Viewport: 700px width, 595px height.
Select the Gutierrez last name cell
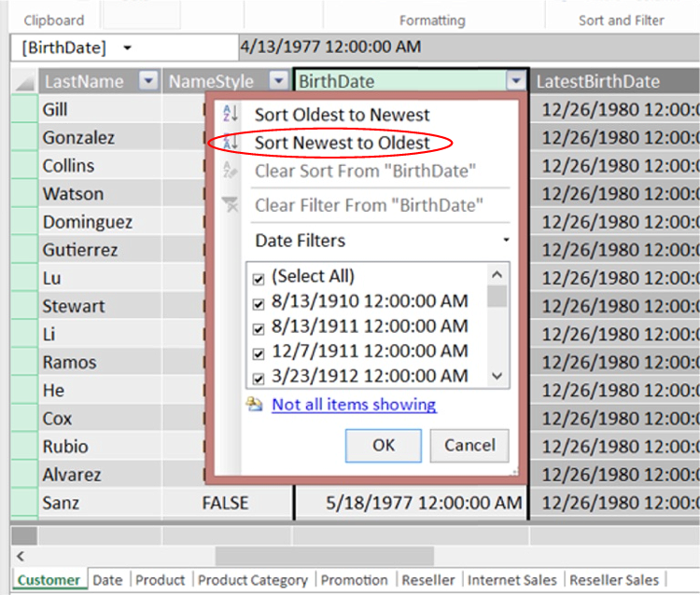coord(100,250)
